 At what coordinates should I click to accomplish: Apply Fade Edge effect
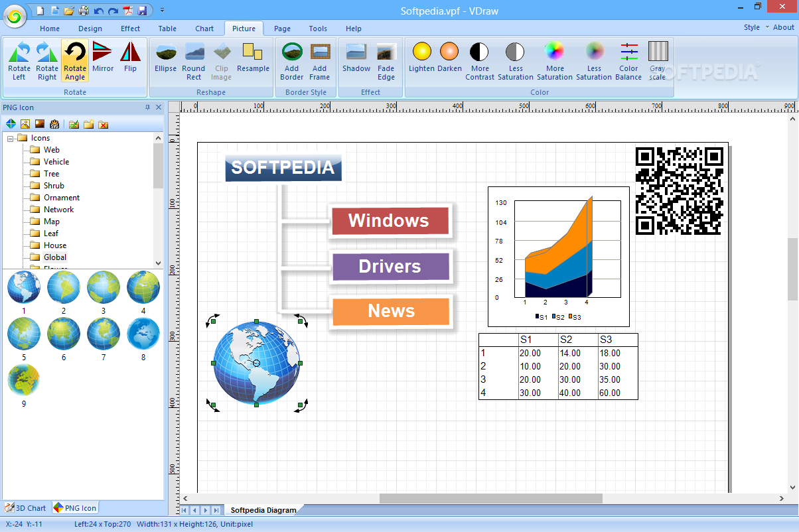(386, 60)
